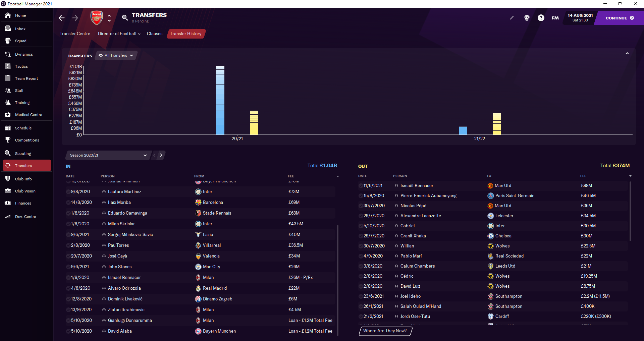Image resolution: width=644 pixels, height=341 pixels.
Task: Open the Competitions trophy icon
Action: (x=8, y=140)
